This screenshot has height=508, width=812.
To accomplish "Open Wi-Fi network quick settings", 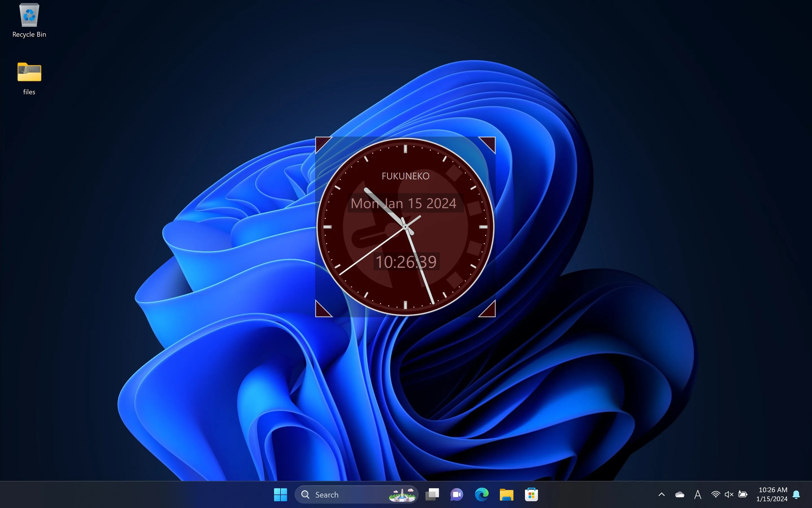I will point(715,494).
